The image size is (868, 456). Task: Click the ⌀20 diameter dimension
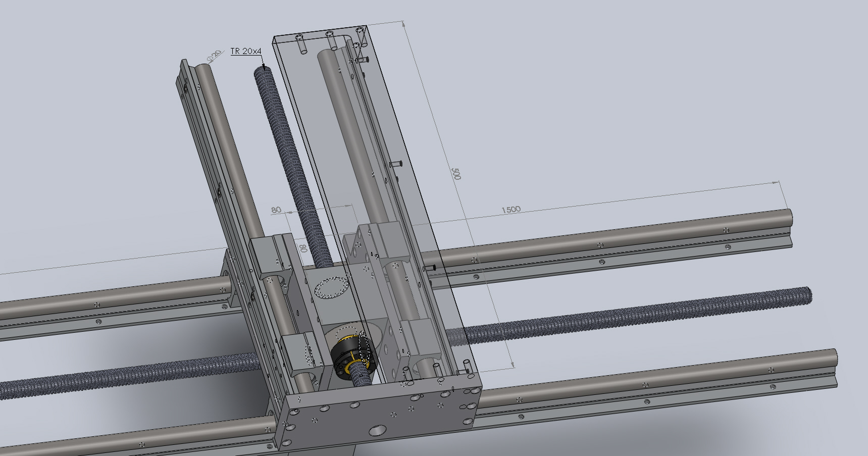pos(215,56)
